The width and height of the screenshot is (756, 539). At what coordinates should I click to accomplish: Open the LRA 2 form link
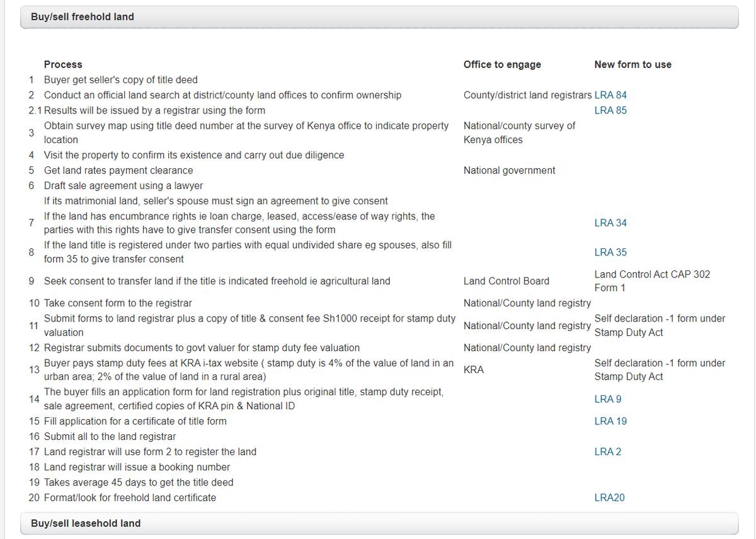coord(608,452)
